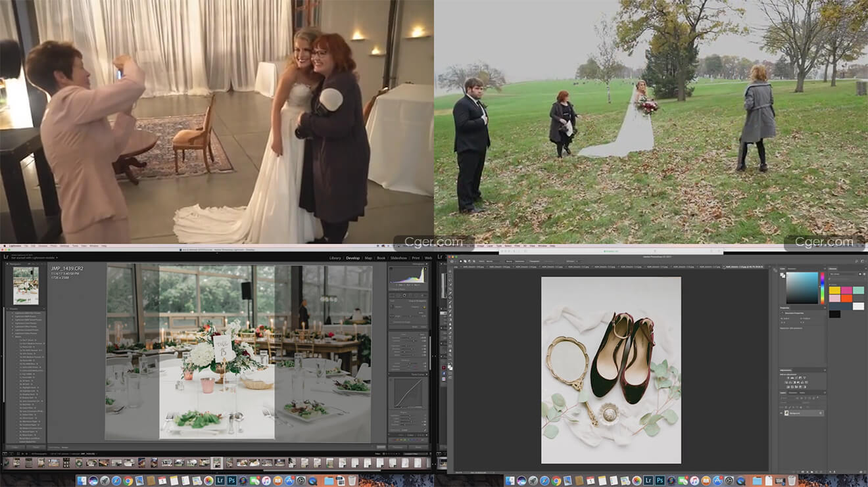This screenshot has width=868, height=487.
Task: Click the search icon in Photoshop's top-right corner
Action: (x=856, y=261)
